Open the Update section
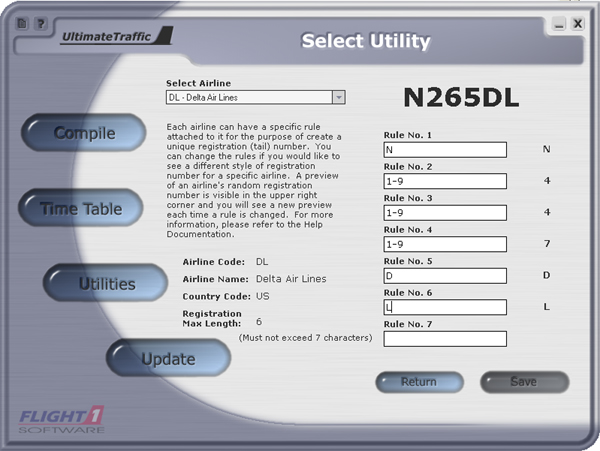The image size is (600, 451). coord(168,358)
